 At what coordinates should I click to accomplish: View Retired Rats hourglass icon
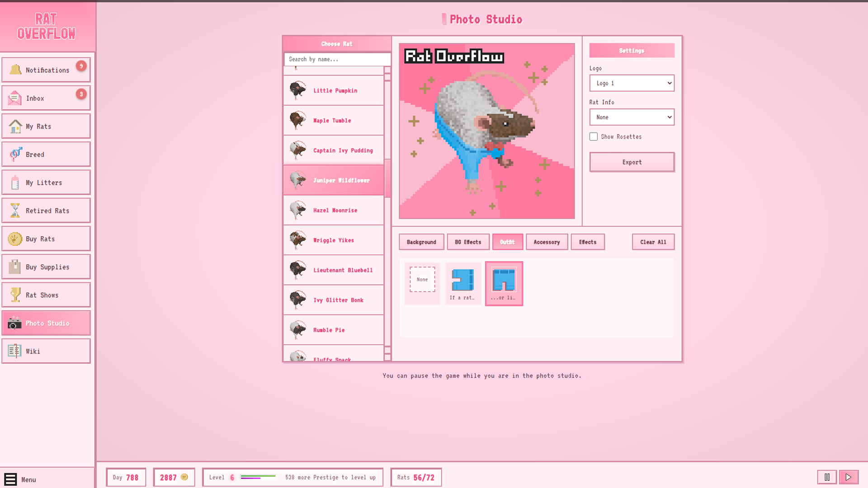click(x=15, y=210)
